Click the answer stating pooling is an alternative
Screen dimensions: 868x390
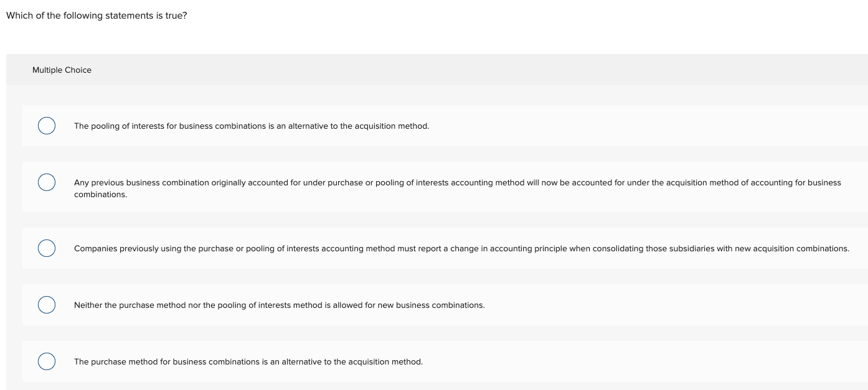coord(252,126)
